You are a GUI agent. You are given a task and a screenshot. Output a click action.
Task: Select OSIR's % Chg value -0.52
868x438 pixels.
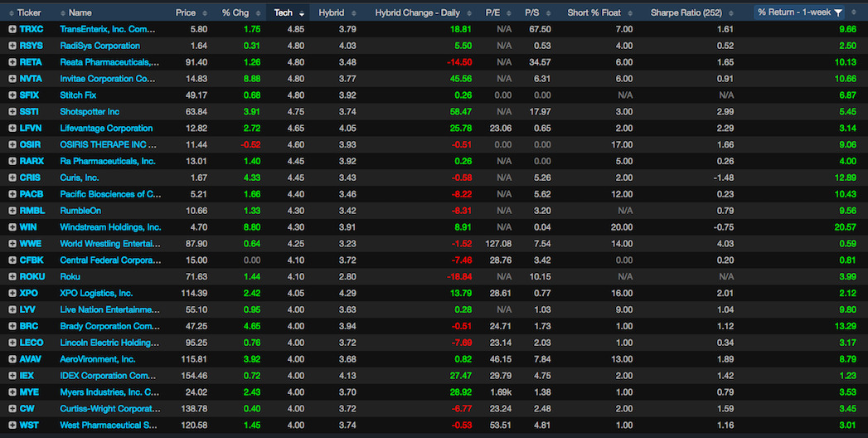pyautogui.click(x=250, y=144)
